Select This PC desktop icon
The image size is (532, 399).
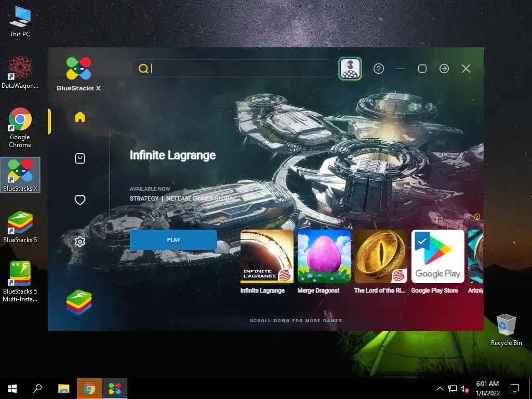20,22
